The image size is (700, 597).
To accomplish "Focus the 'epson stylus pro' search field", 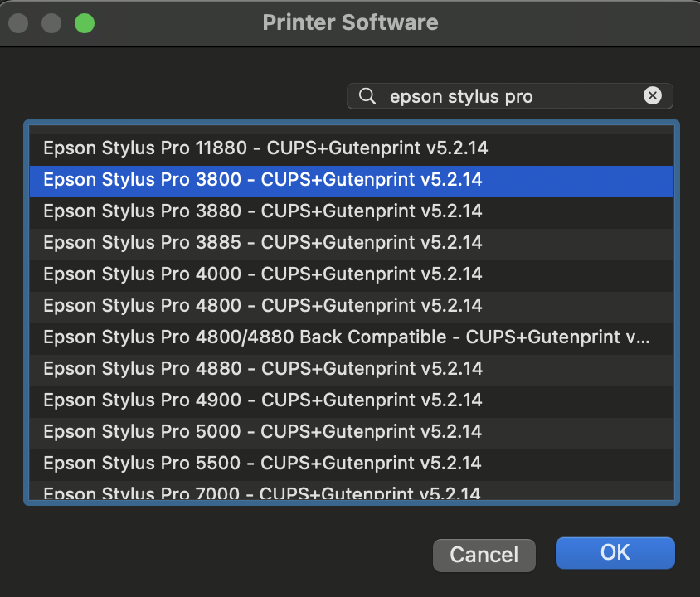I will click(x=509, y=96).
